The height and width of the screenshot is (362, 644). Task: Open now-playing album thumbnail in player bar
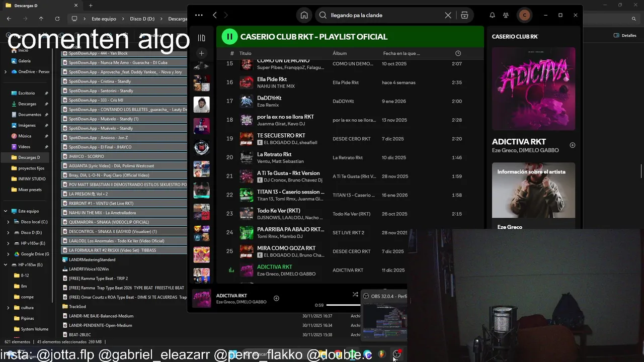(201, 298)
